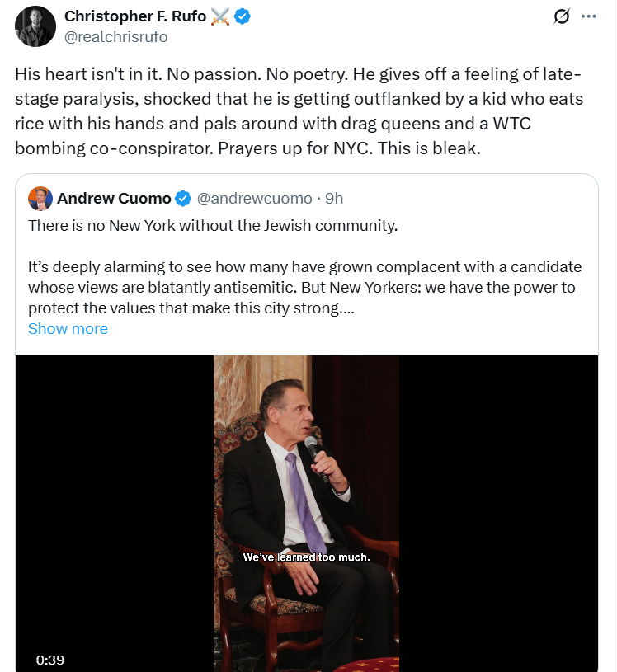The height and width of the screenshot is (672, 617).
Task: Open Grok actions icon on the post
Action: click(562, 17)
